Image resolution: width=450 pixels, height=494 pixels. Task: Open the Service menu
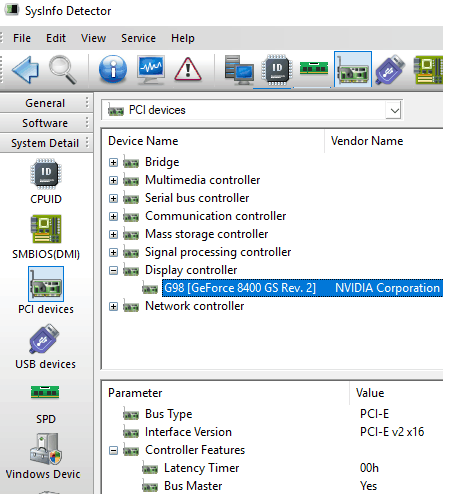(x=138, y=38)
